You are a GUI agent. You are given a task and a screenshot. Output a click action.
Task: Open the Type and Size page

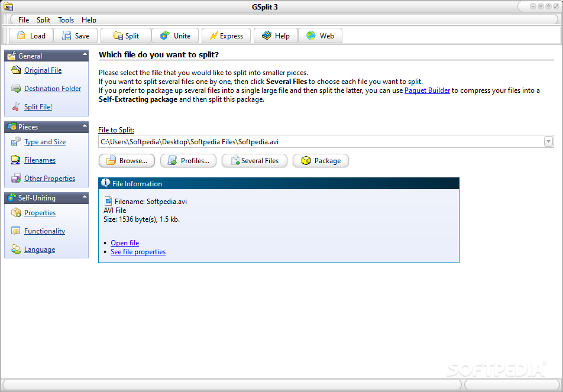pos(45,142)
